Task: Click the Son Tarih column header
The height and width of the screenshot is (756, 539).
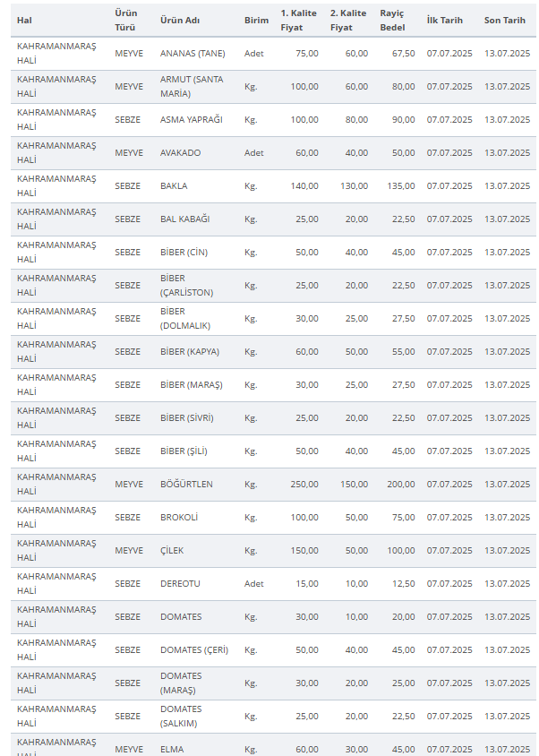Action: 505,21
